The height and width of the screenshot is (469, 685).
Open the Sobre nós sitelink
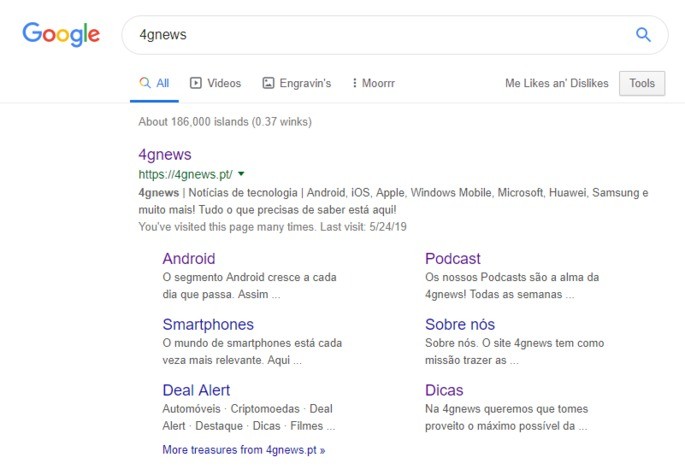pos(459,324)
